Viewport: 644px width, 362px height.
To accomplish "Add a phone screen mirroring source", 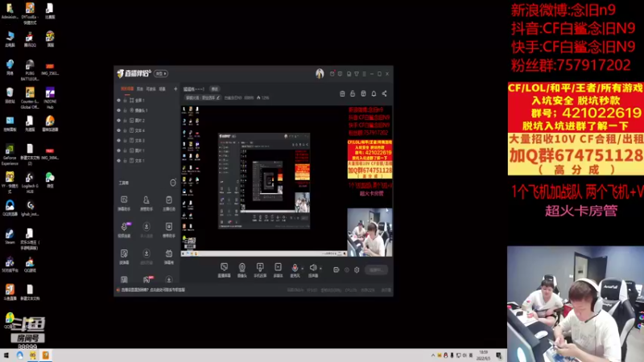I will [260, 270].
